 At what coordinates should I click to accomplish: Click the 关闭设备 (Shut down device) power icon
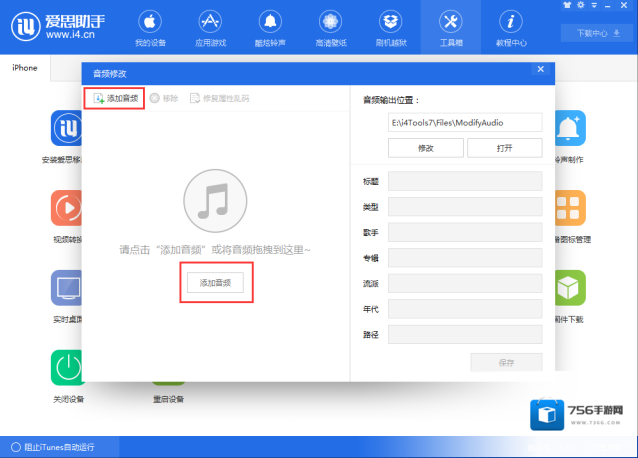tap(68, 367)
